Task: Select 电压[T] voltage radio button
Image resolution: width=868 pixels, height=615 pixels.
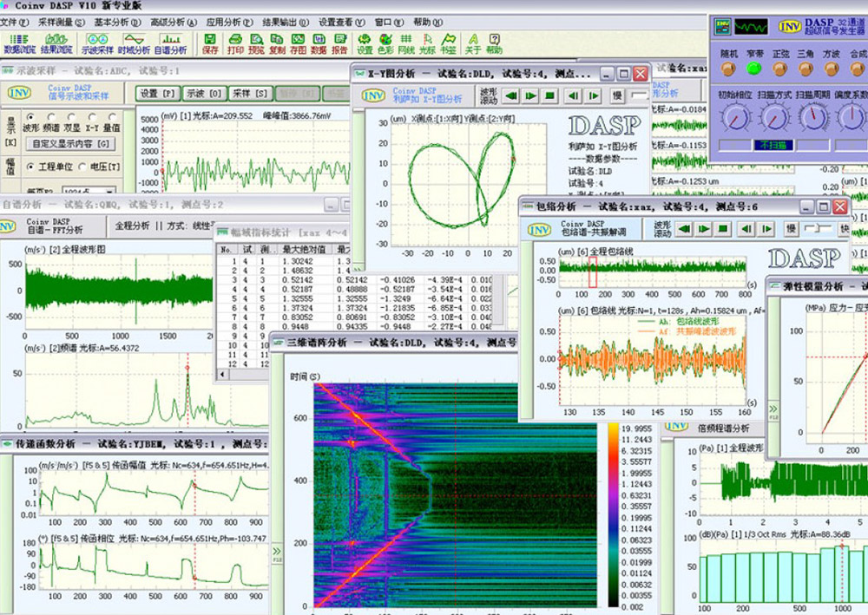Action: point(82,166)
